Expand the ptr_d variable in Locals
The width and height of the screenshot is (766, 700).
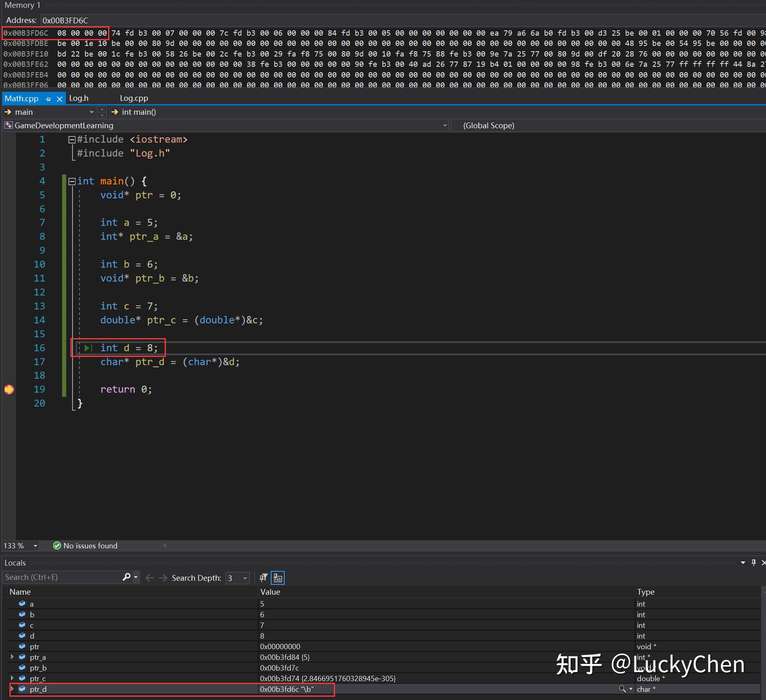(11, 689)
